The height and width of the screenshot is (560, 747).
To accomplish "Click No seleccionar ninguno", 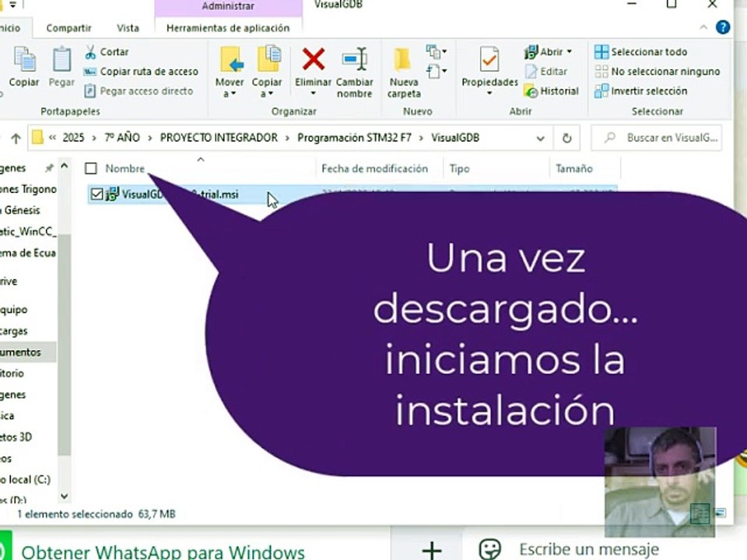I will pos(657,72).
